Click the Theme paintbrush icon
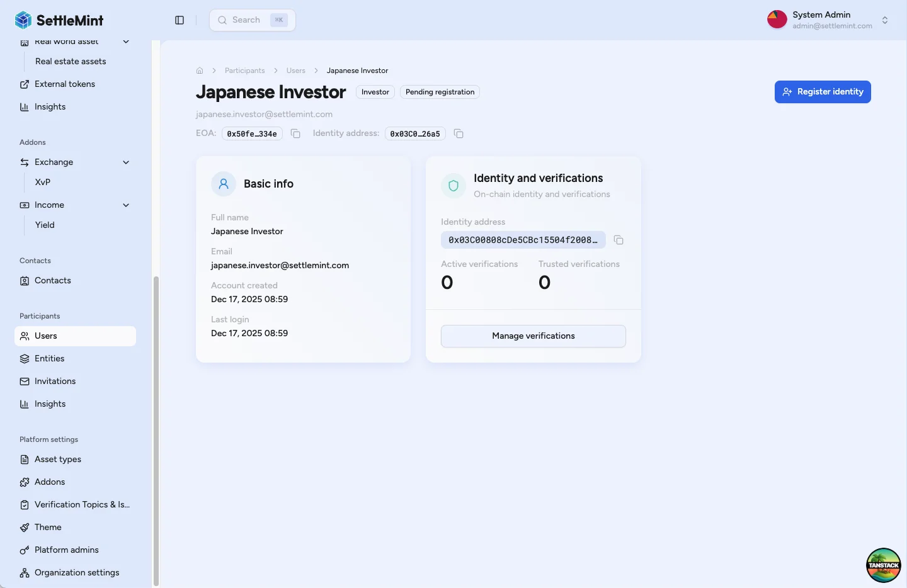Image resolution: width=907 pixels, height=588 pixels. coord(24,527)
